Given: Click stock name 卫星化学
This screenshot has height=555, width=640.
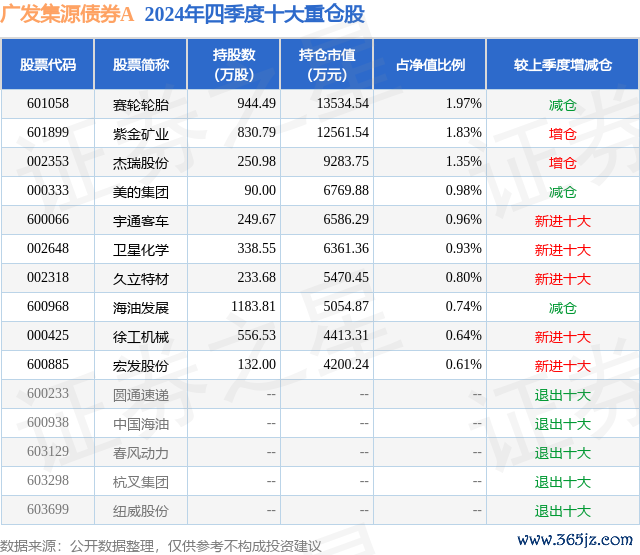Looking at the screenshot, I should click(x=141, y=250).
